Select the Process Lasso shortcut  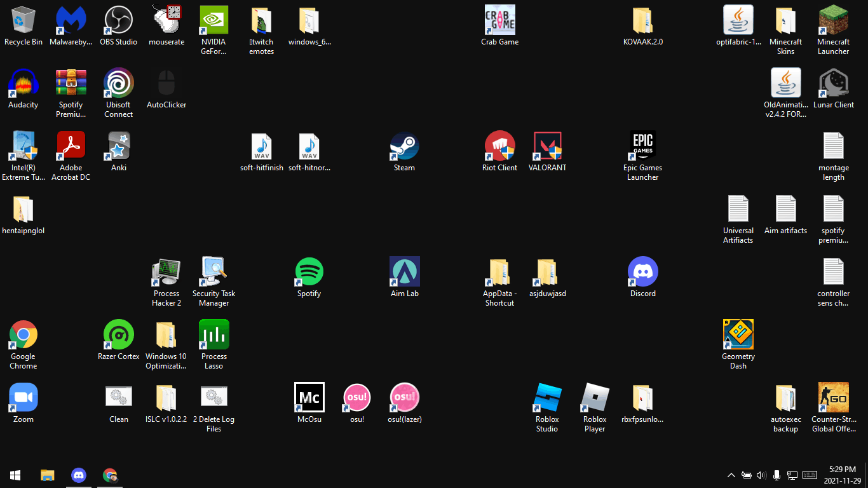214,335
